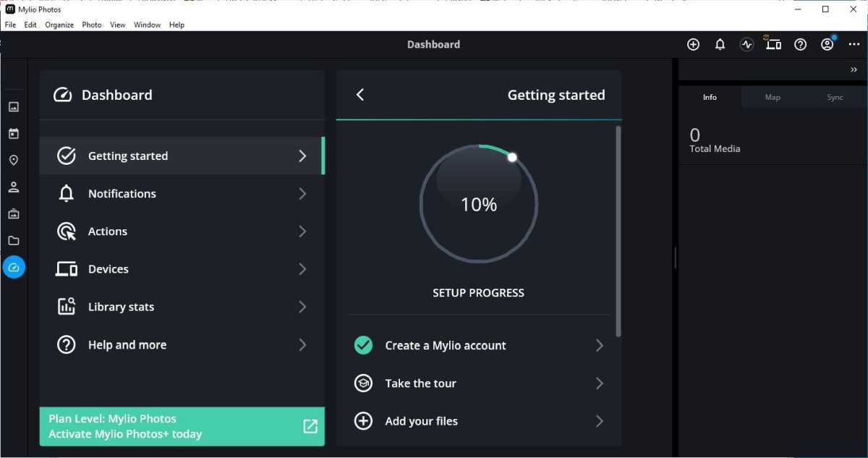Click the Setup Progress circular indicator
The width and height of the screenshot is (868, 458).
tap(479, 204)
